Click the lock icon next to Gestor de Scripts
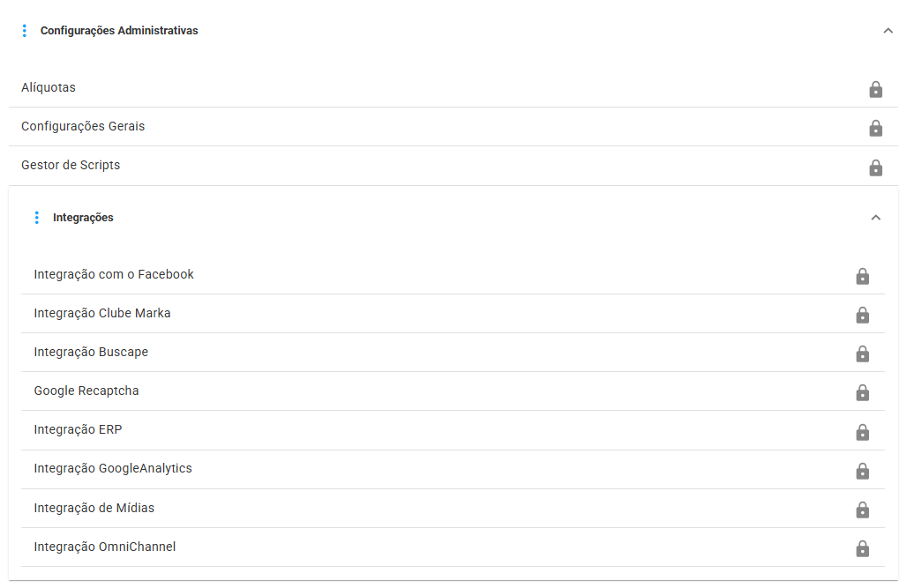Viewport: 907px width, 588px height. pos(875,167)
